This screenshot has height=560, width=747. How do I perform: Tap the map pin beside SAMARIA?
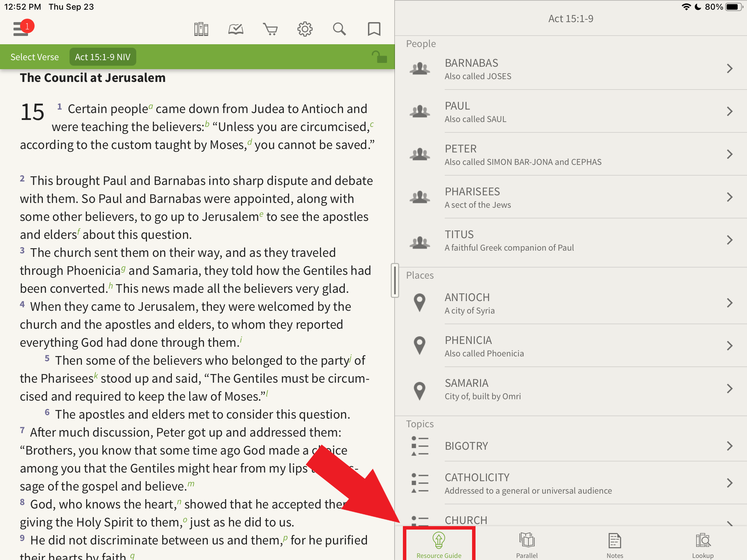click(x=419, y=391)
